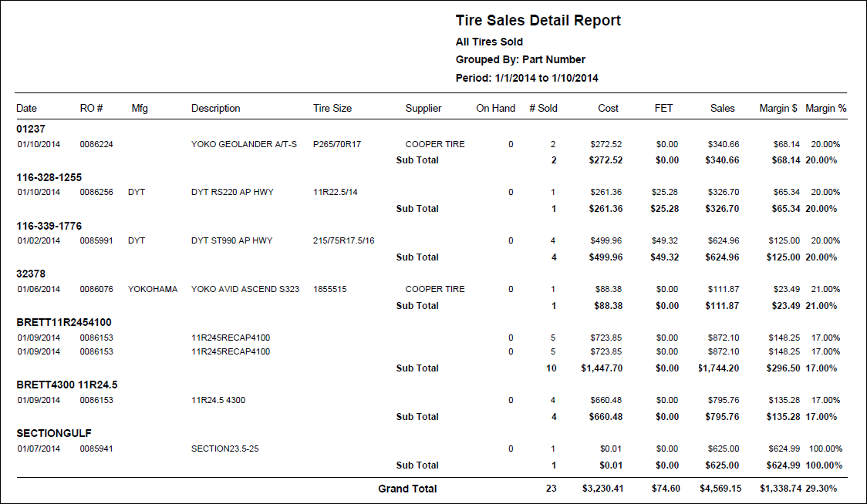This screenshot has height=504, width=867.
Task: Select the Description column header
Action: click(215, 109)
